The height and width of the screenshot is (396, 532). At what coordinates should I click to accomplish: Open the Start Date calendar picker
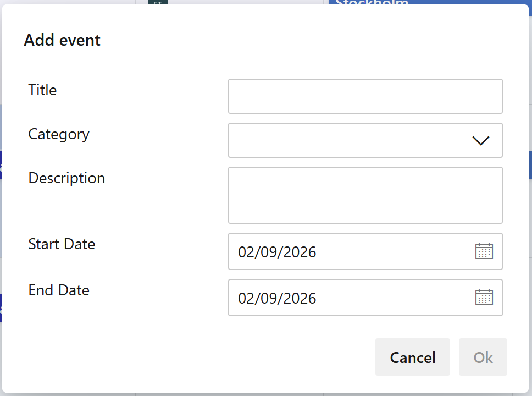tap(484, 251)
